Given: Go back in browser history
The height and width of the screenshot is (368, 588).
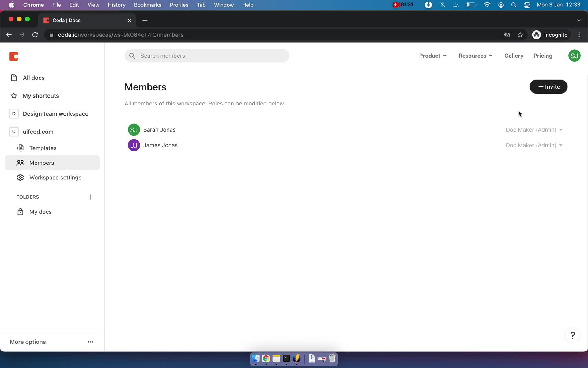Looking at the screenshot, I should 9,35.
